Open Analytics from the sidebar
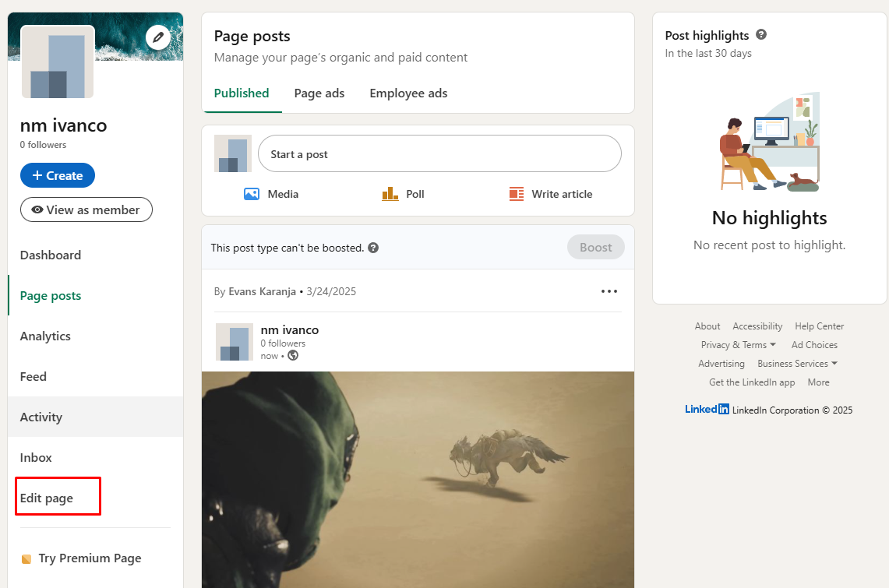The image size is (889, 588). [45, 336]
